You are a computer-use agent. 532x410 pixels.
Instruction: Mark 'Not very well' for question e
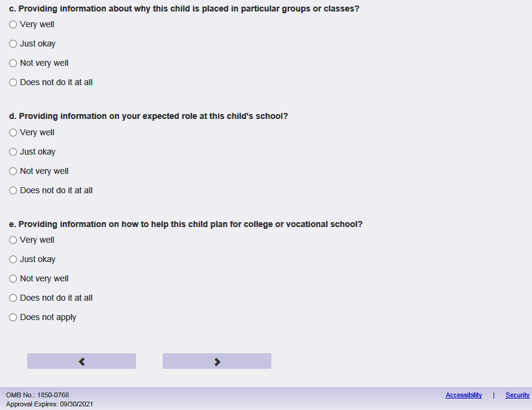pos(13,279)
